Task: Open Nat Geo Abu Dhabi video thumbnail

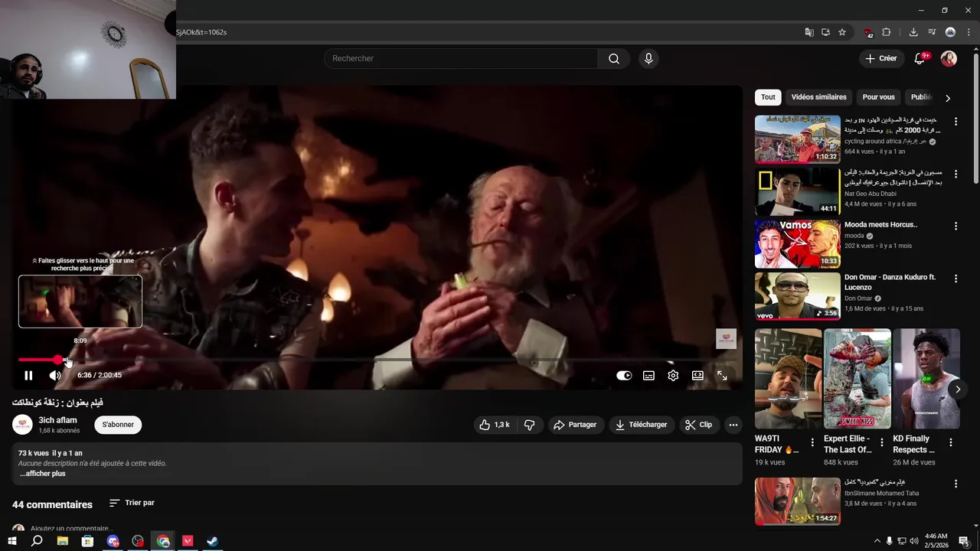Action: 797,191
